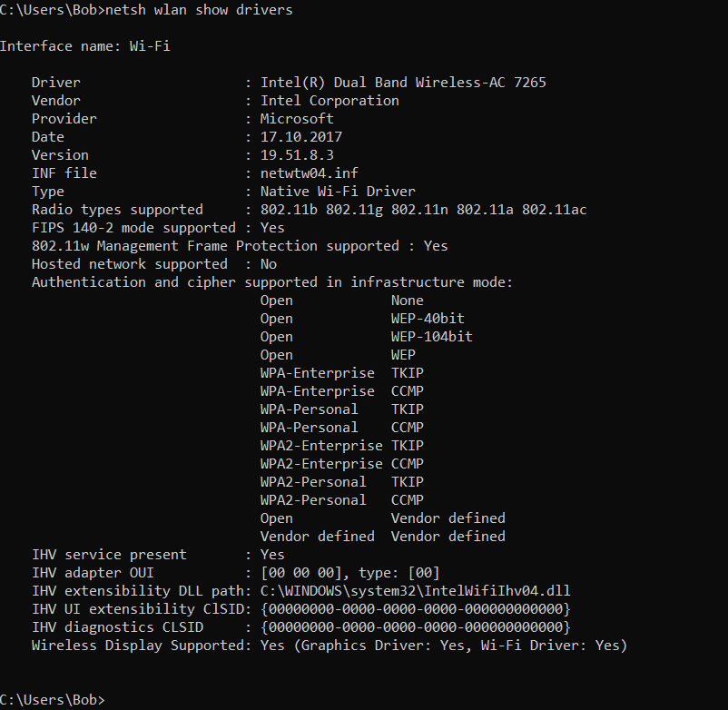Click the IntelWifiIhv04.dll path
Screen dimensions: 728x710
tap(415, 591)
